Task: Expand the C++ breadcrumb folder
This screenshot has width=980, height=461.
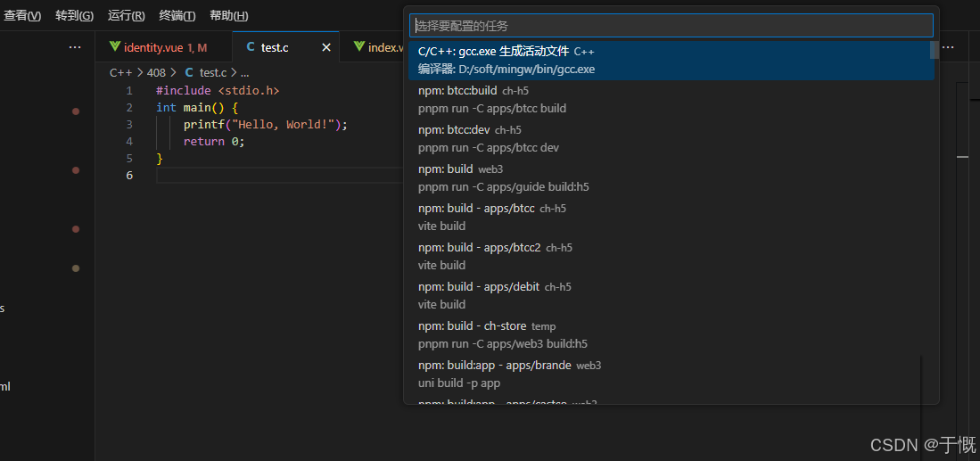Action: (120, 72)
